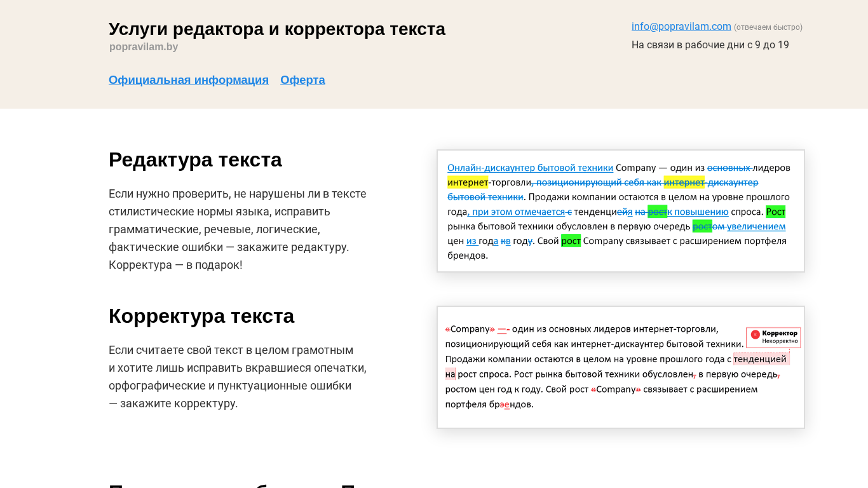Click the На связи в рабочие дни text
The width and height of the screenshot is (868, 488).
(710, 45)
